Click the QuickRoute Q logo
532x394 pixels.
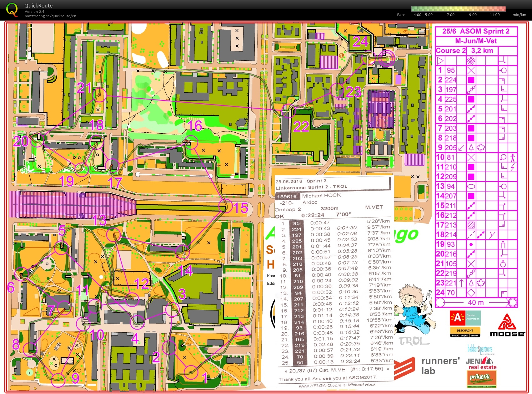coord(12,10)
